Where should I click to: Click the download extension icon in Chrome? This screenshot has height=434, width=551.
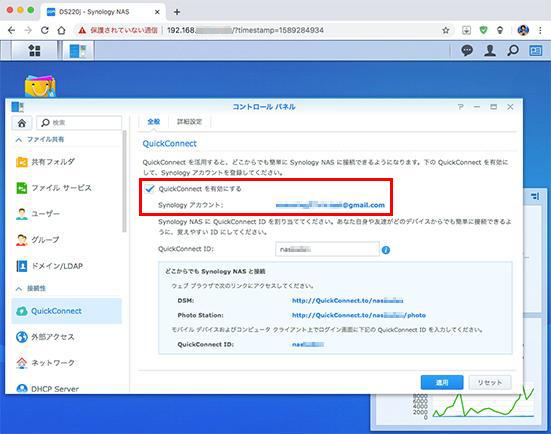click(x=466, y=30)
